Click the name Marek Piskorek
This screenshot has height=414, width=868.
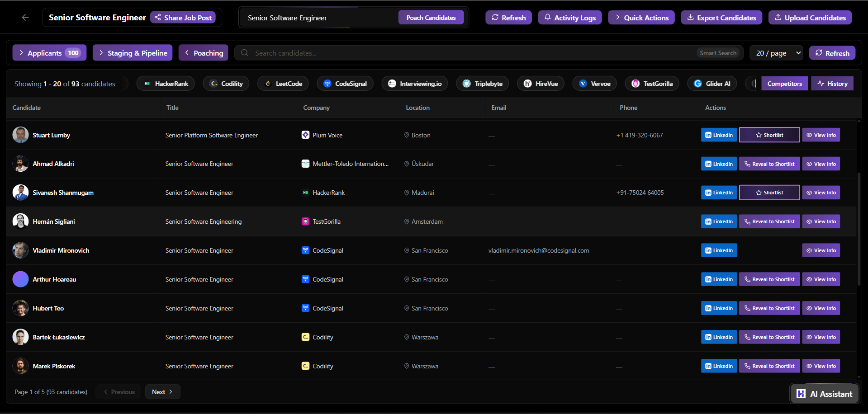(54, 366)
